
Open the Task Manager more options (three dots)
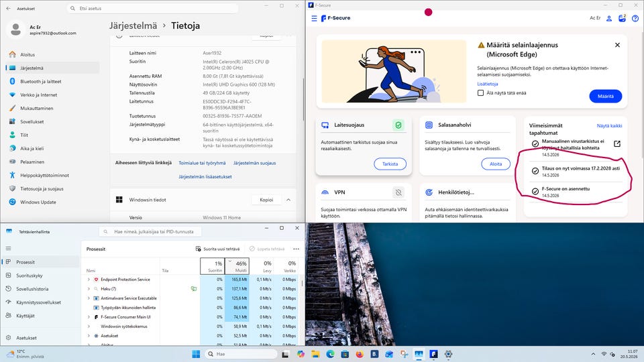296,249
